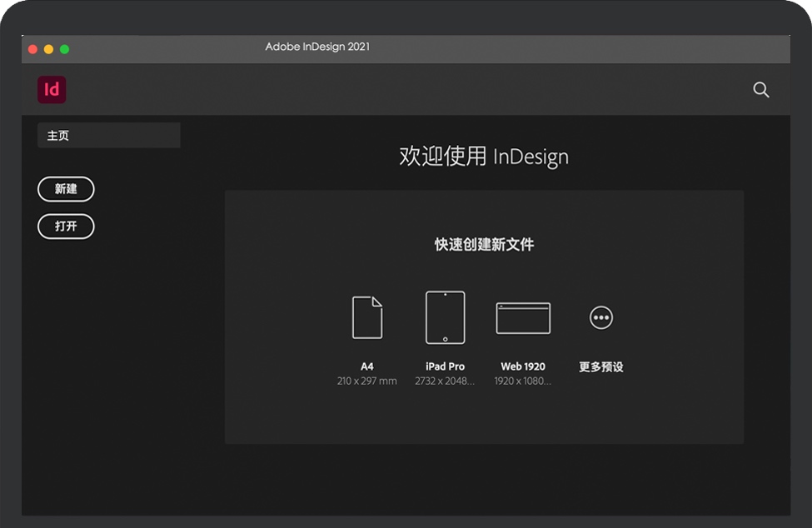This screenshot has width=812, height=528.
Task: Maximize the window using the green button
Action: pos(64,49)
